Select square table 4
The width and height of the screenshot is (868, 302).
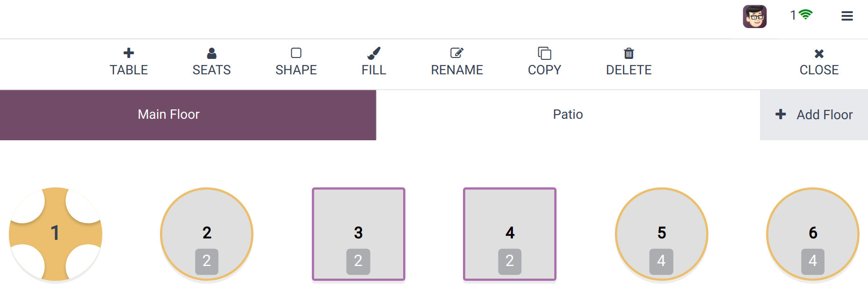510,234
